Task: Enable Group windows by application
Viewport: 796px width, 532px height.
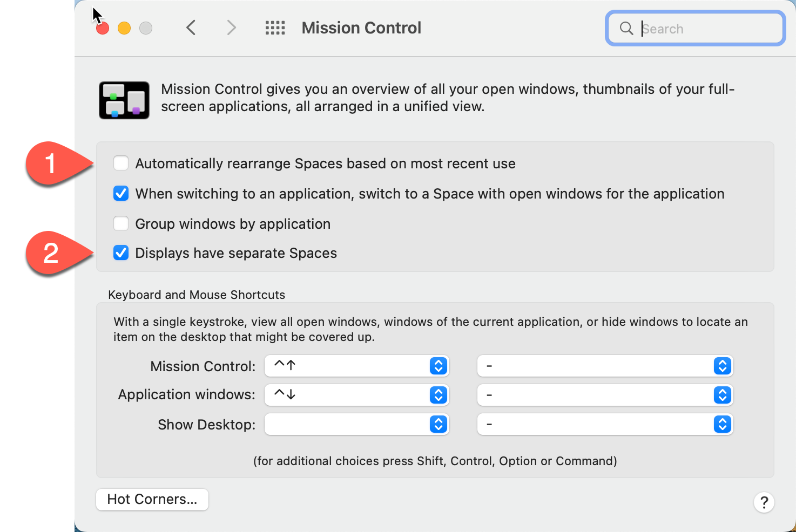Action: click(x=121, y=223)
